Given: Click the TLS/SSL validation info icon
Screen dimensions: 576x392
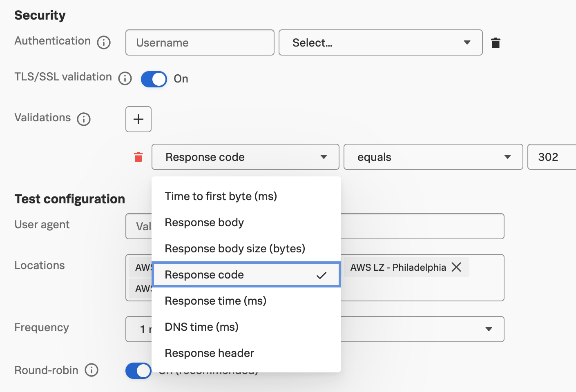Looking at the screenshot, I should point(125,78).
